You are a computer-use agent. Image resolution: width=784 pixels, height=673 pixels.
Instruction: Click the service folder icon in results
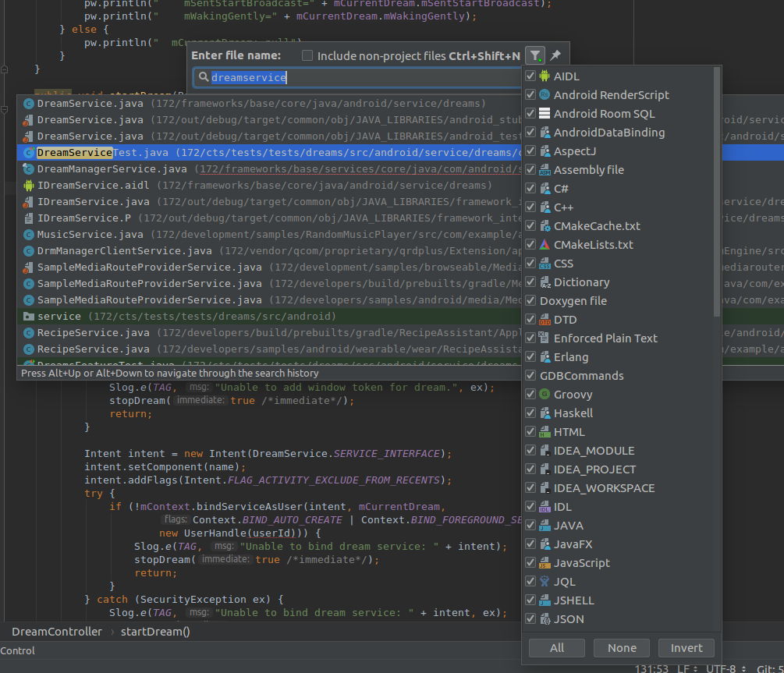(x=29, y=317)
